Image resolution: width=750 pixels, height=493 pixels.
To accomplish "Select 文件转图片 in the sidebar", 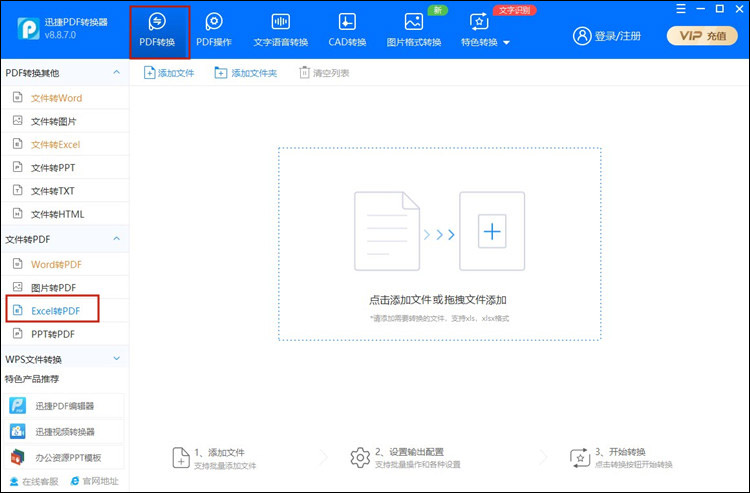I will 65,121.
